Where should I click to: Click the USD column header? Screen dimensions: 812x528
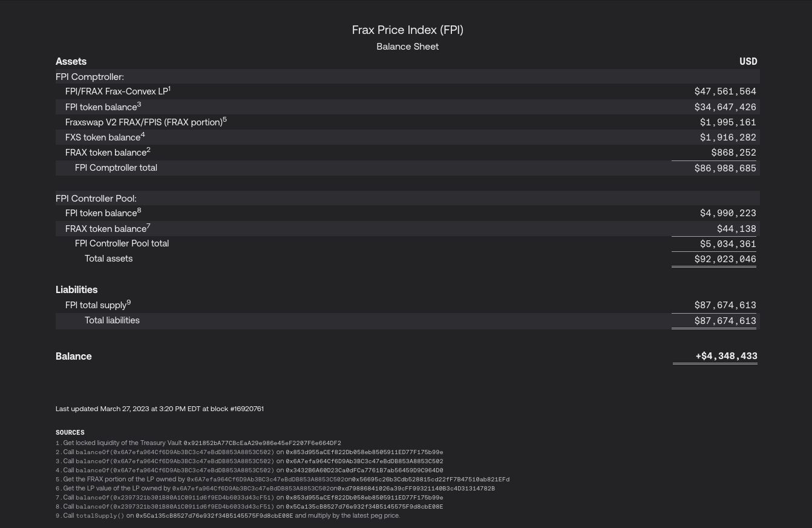pos(748,61)
